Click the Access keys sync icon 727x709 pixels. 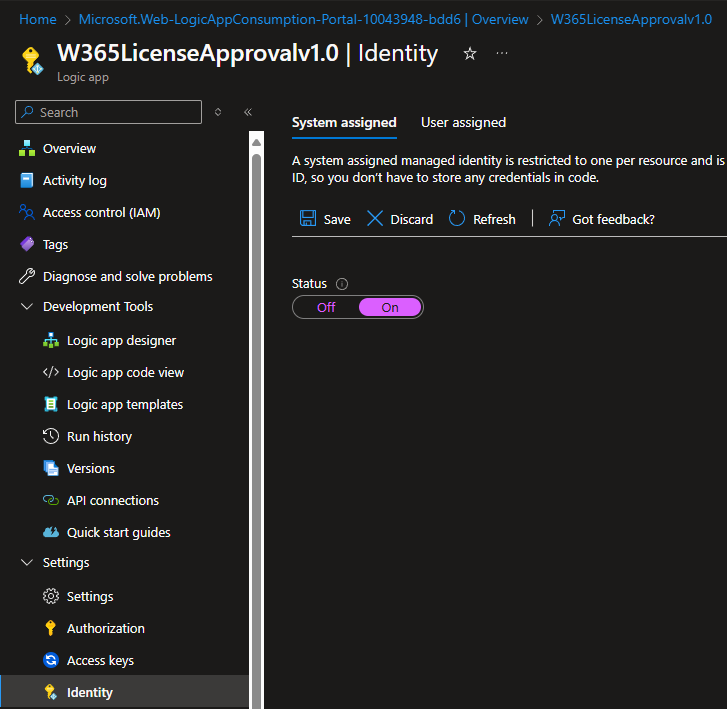pos(51,660)
